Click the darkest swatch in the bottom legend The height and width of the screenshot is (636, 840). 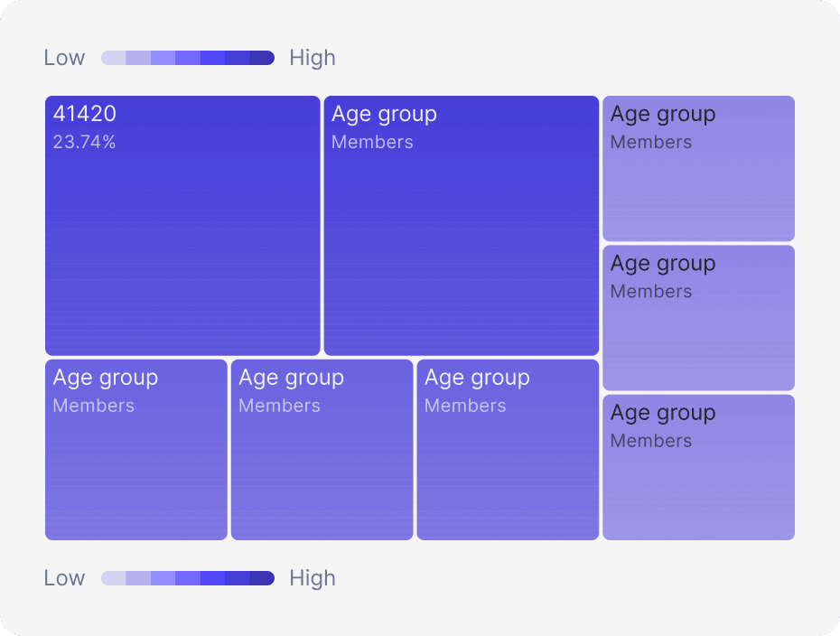coord(262,578)
